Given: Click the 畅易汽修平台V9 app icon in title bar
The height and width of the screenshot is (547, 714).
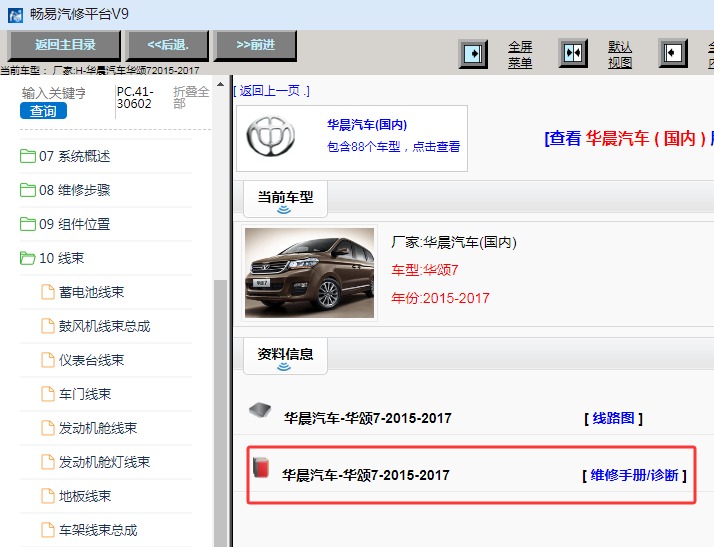Looking at the screenshot, I should coord(15,15).
